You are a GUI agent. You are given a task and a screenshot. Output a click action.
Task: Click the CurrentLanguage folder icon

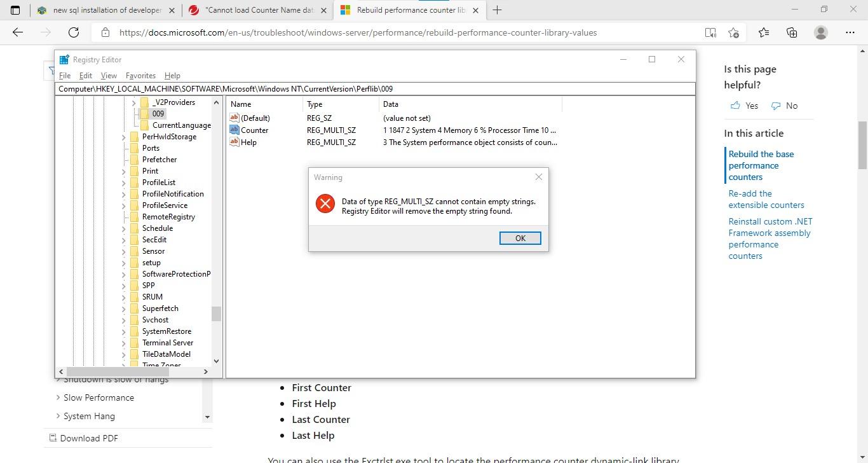(144, 125)
